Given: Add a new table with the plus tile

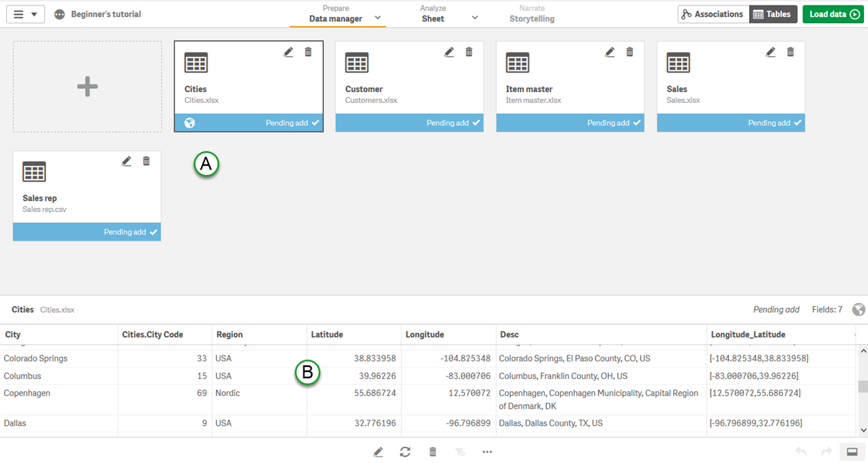Looking at the screenshot, I should coord(87,86).
